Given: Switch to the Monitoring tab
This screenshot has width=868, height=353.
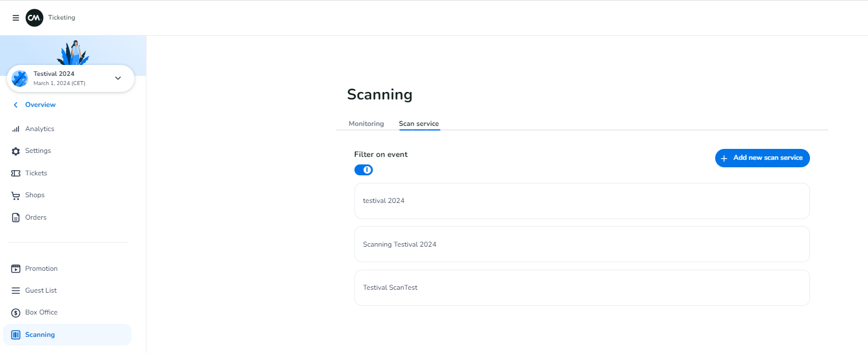Looking at the screenshot, I should pos(366,124).
